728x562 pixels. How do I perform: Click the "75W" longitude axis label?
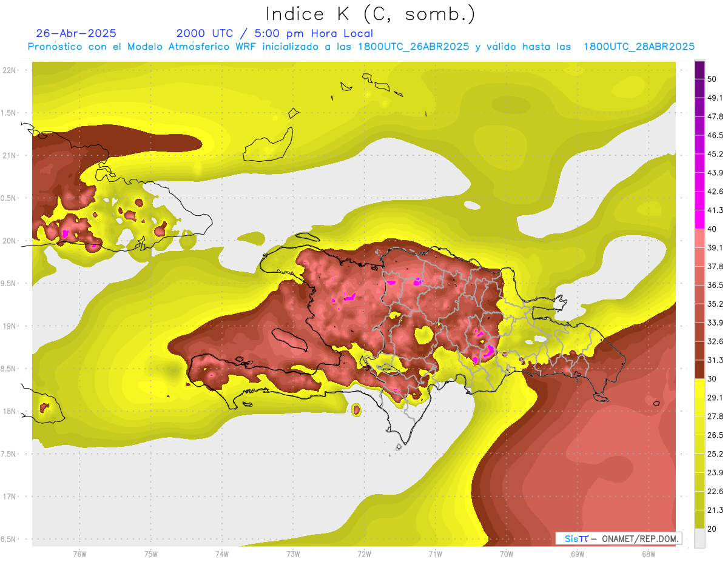[151, 554]
